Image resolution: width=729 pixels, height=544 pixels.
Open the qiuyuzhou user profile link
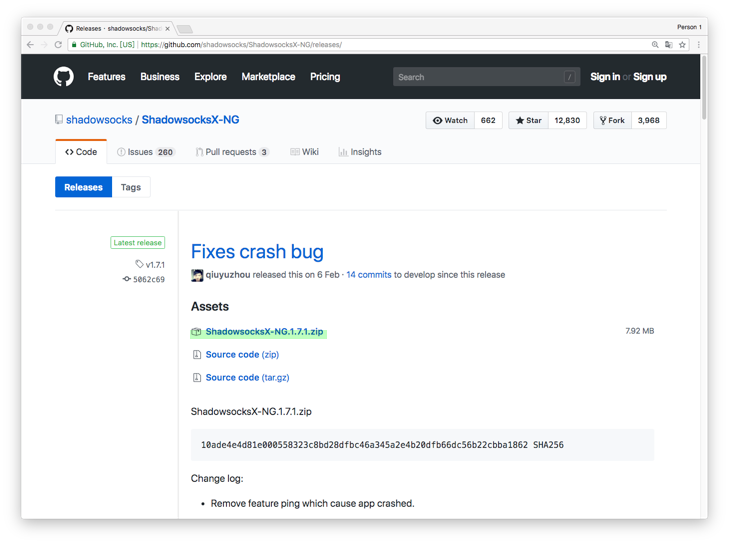coord(228,275)
